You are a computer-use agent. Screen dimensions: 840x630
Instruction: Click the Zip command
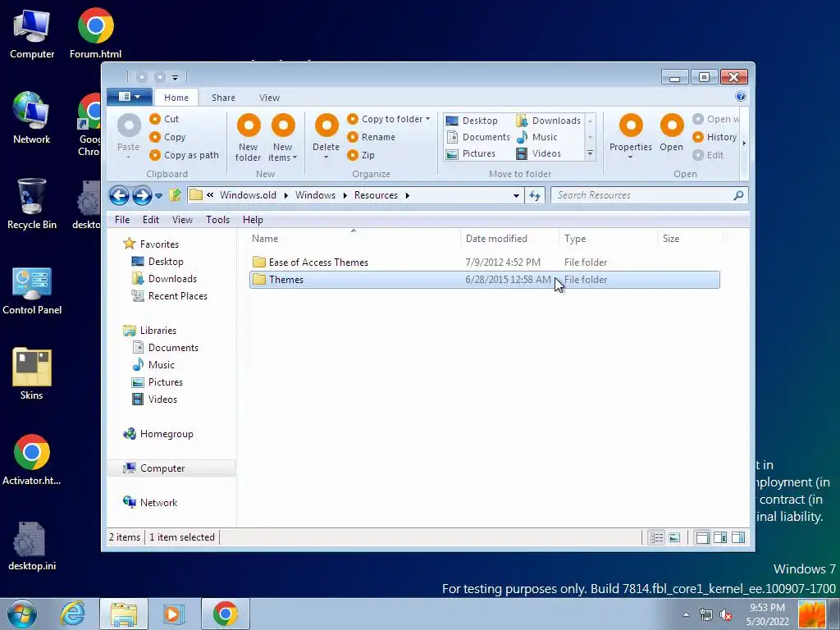point(361,155)
